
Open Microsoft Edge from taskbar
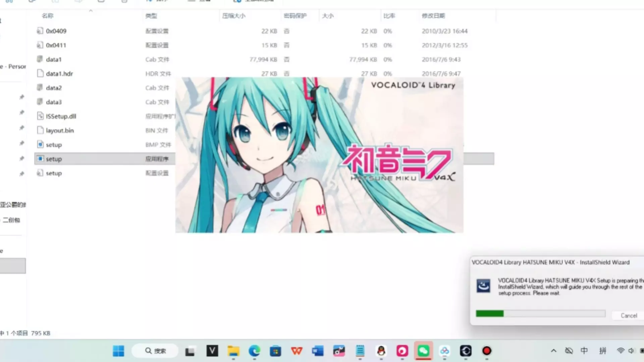pos(254,351)
